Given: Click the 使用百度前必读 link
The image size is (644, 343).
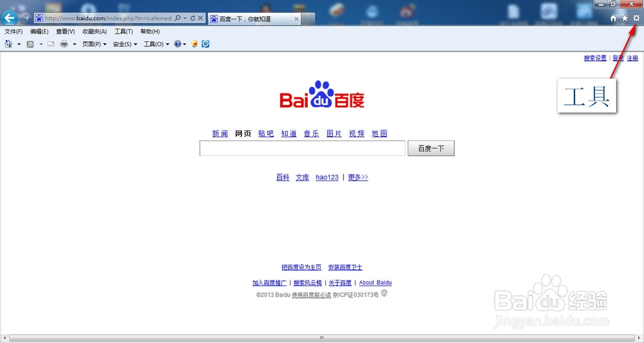Looking at the screenshot, I should coord(311,295).
